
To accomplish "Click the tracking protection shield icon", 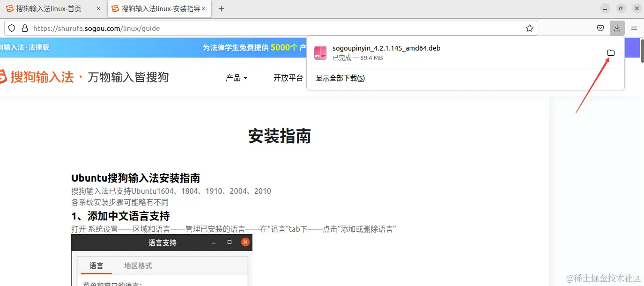I will coord(12,28).
